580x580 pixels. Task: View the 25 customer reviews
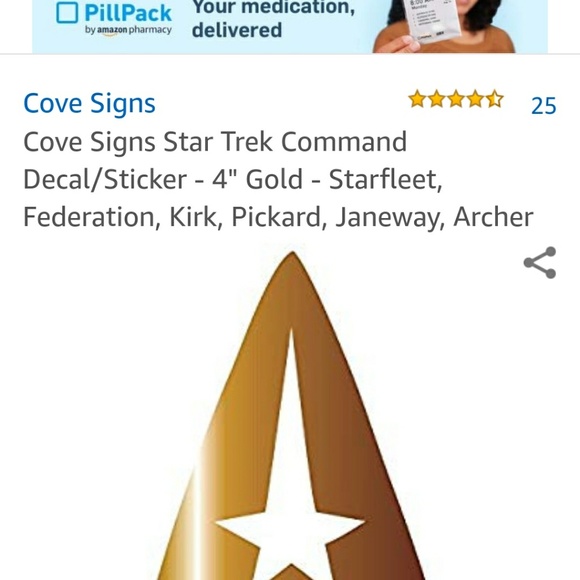[x=543, y=106]
